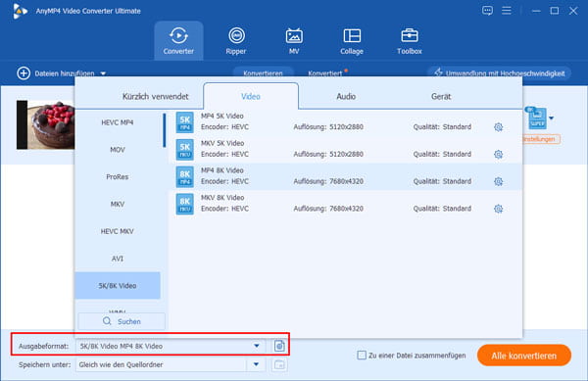The height and width of the screenshot is (381, 588).
Task: Click the 8K MKV format badge icon
Action: click(185, 204)
